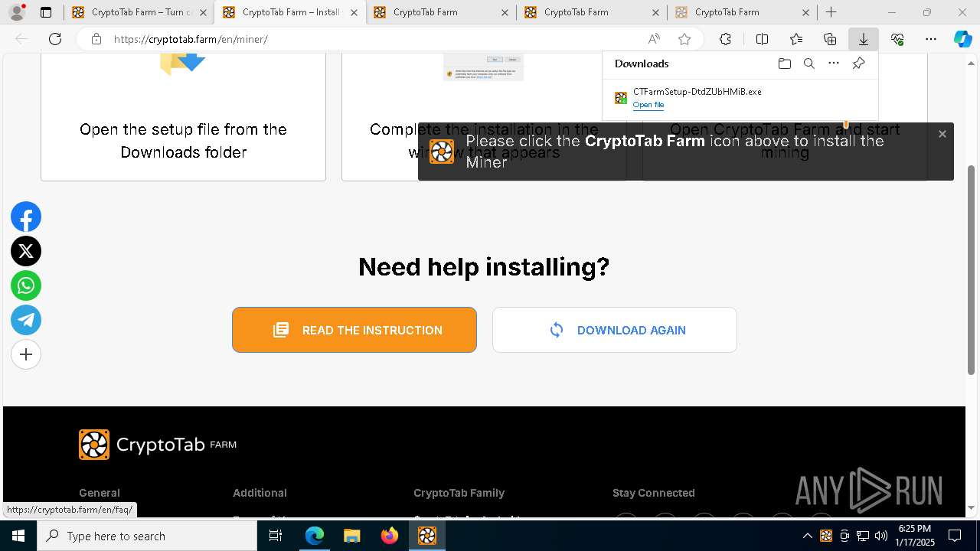Screen dimensions: 980x551
Task: Click the Edge profile avatar icon
Action: (17, 12)
